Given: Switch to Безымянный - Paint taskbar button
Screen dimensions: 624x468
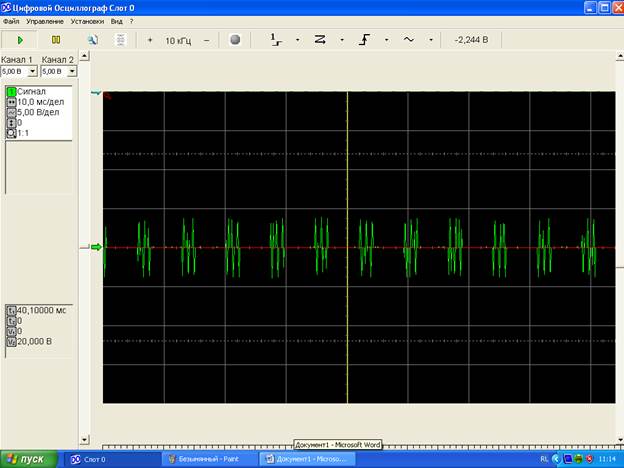Looking at the screenshot, I should [208, 459].
